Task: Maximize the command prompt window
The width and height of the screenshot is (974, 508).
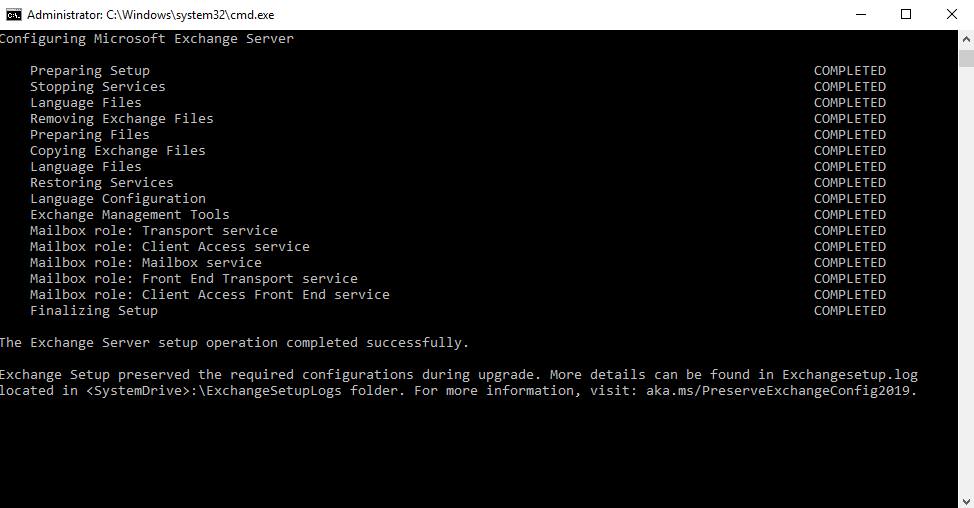Action: pos(906,14)
